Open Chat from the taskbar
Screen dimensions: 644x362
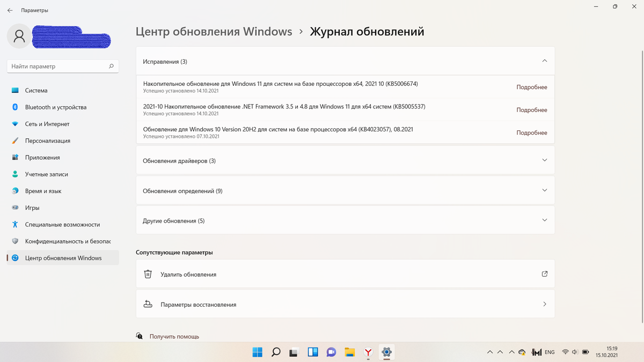pos(331,352)
